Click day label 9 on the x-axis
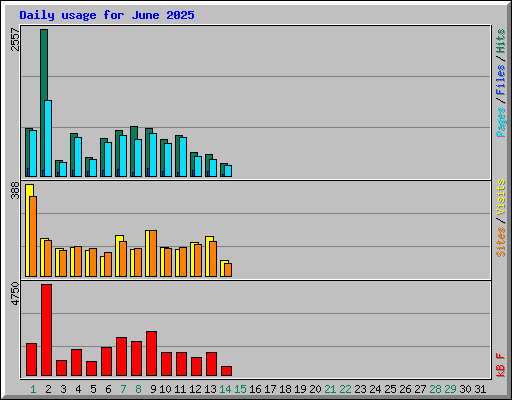This screenshot has width=512, height=400. pyautogui.click(x=153, y=389)
